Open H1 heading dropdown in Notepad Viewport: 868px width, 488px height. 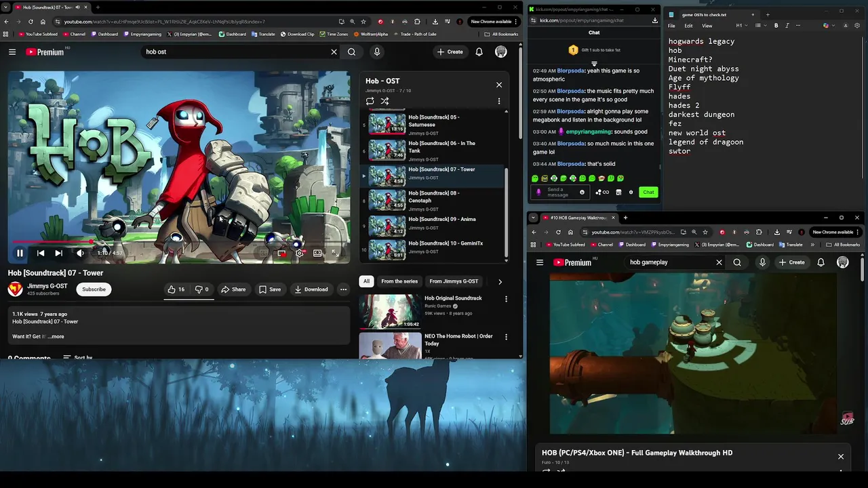click(x=742, y=26)
